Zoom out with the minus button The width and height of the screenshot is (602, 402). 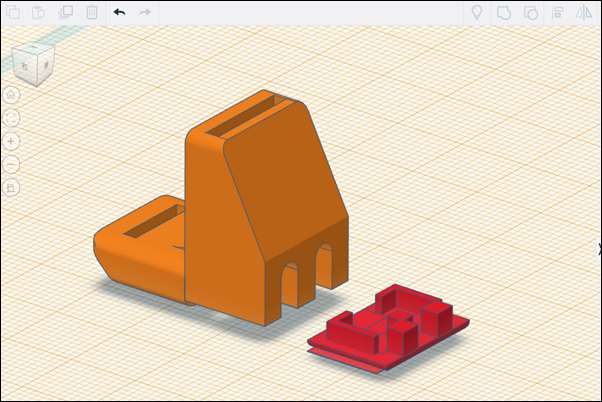(11, 165)
